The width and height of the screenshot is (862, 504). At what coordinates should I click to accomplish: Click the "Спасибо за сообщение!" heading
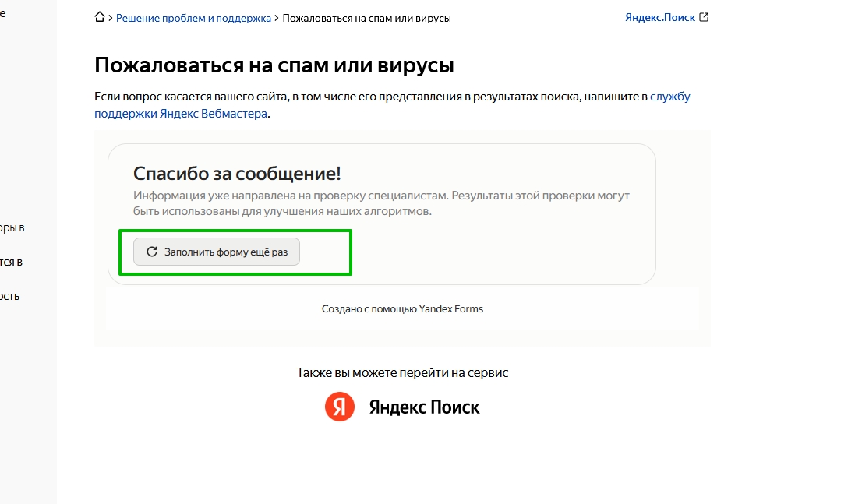coord(237,173)
